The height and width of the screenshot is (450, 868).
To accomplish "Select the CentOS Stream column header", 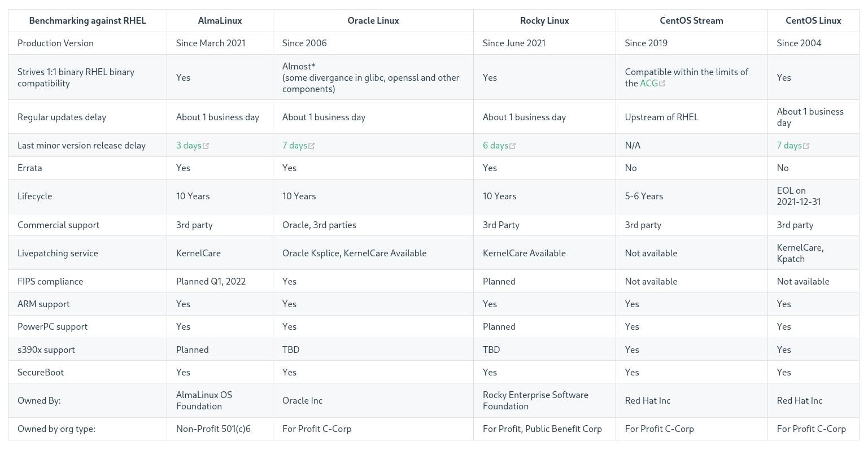I will coord(691,20).
